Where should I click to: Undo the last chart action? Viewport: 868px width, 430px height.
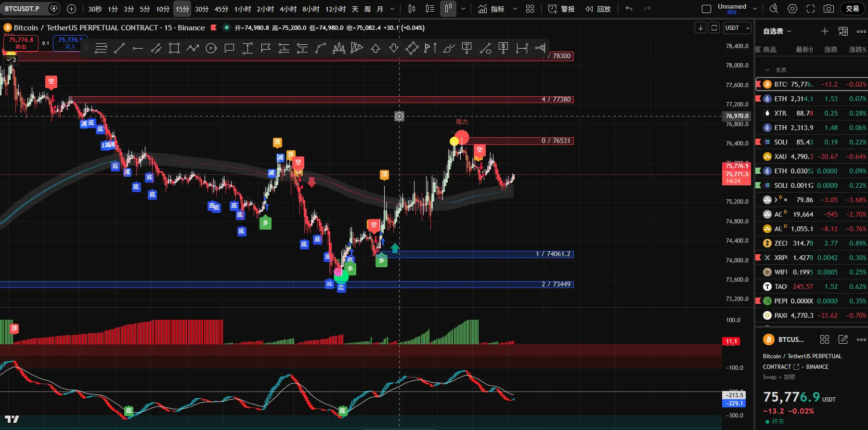click(x=629, y=9)
